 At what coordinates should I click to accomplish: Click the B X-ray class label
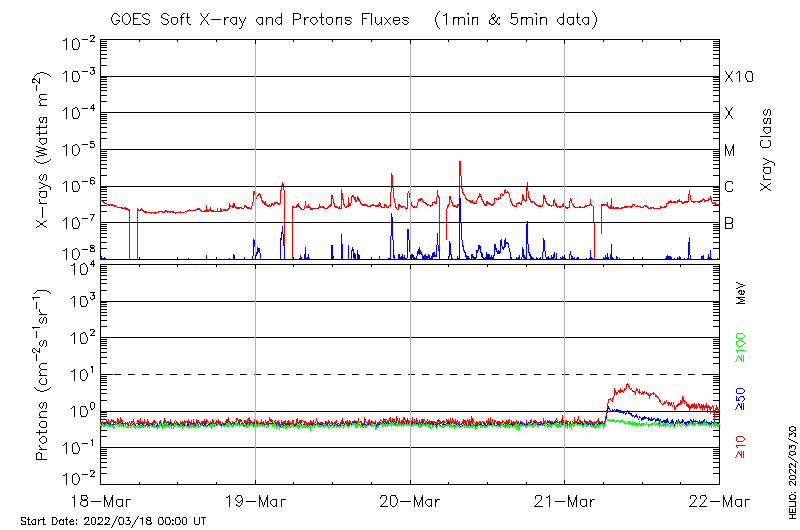tap(729, 223)
